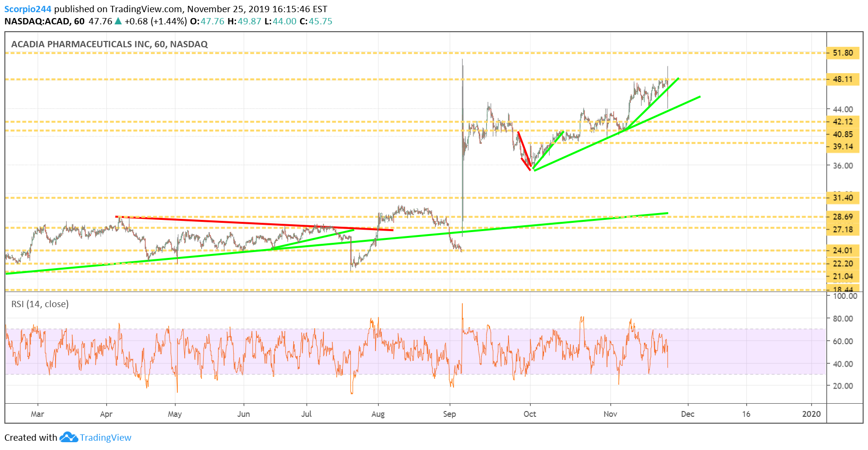Click the green up-triangle price change indicator
868x450 pixels.
[118, 21]
